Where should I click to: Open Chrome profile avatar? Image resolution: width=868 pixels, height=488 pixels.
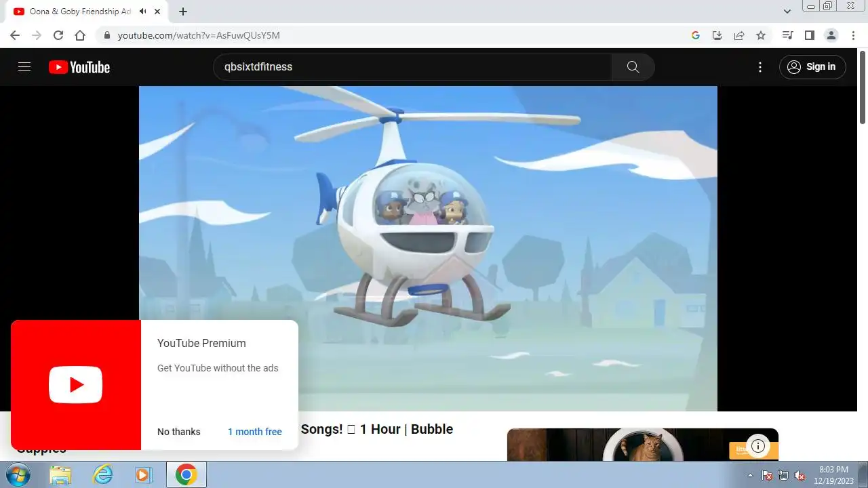tap(831, 35)
